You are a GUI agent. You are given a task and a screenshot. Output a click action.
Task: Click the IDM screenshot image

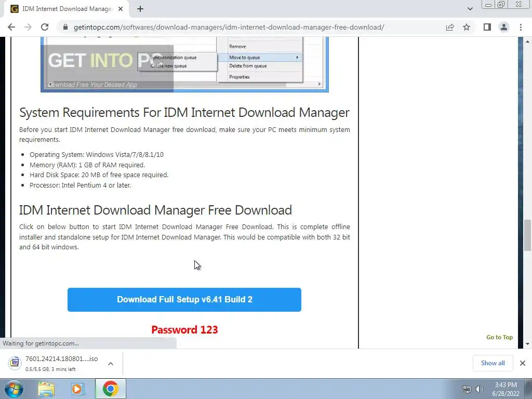click(x=184, y=64)
